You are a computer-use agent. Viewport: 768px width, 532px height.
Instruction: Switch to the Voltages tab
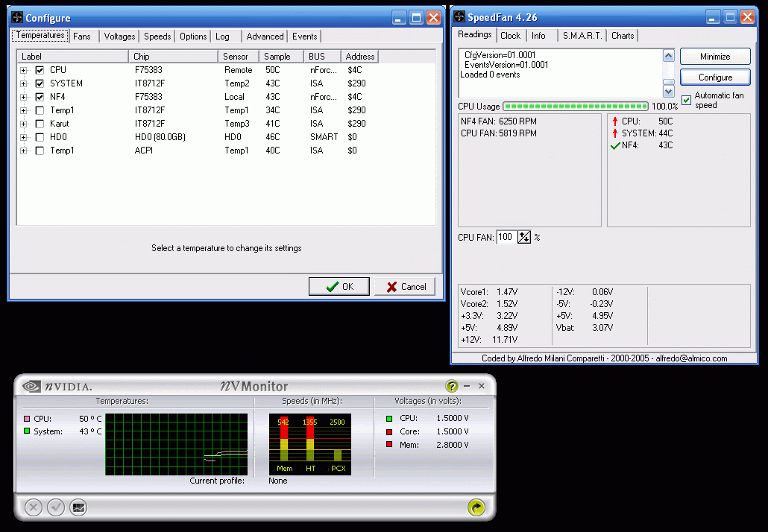coord(119,37)
